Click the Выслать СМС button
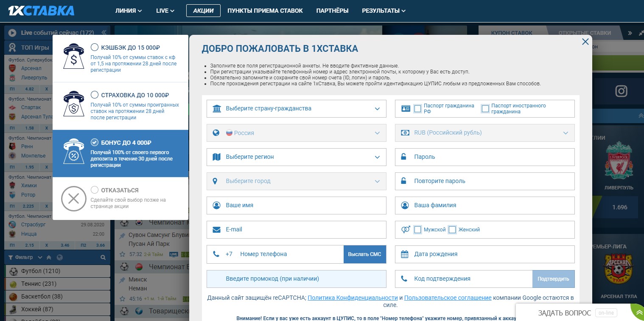The image size is (644, 321). [x=365, y=254]
